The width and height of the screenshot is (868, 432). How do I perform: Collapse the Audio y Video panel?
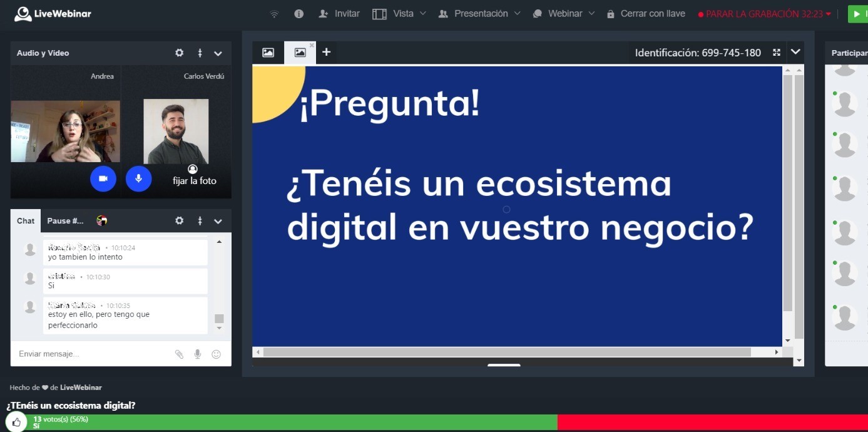click(x=218, y=53)
